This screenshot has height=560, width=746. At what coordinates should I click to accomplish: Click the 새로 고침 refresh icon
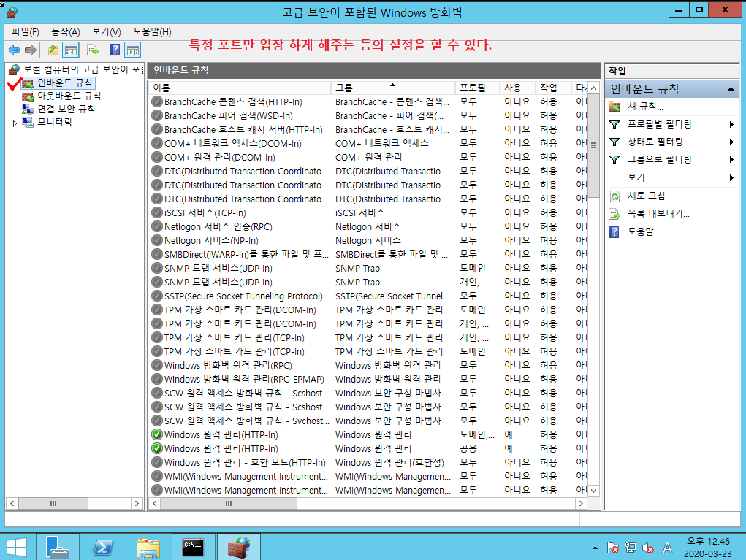614,196
